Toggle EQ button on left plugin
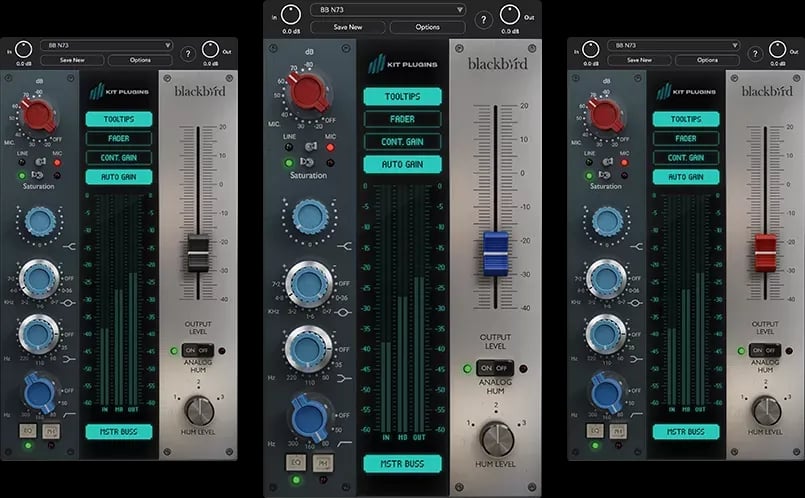Viewport: 805px width, 498px height. [x=28, y=430]
